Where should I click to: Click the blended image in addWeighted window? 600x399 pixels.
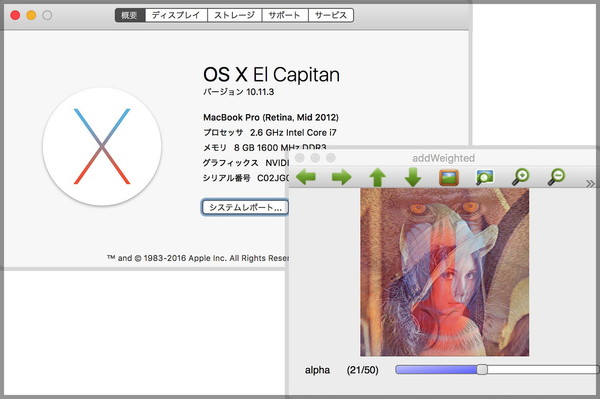point(445,272)
